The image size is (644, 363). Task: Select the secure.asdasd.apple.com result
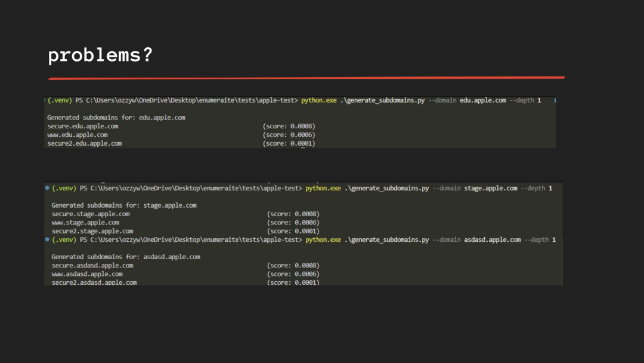[x=92, y=265]
